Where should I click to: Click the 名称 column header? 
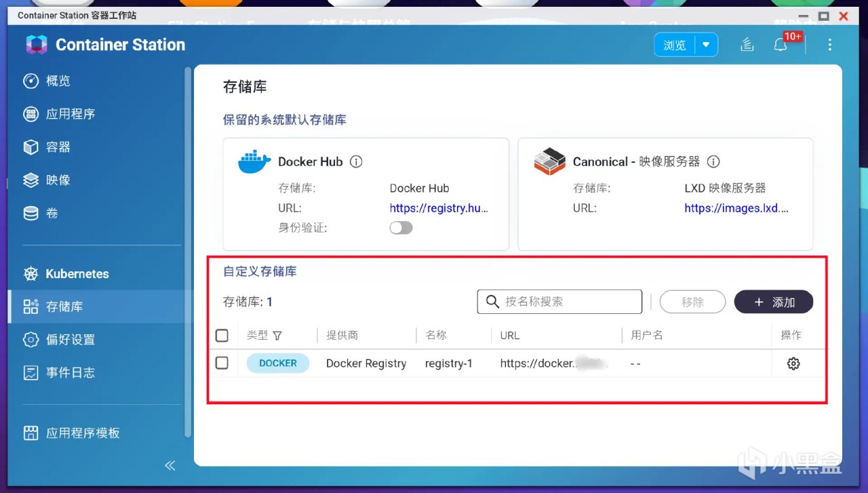436,335
